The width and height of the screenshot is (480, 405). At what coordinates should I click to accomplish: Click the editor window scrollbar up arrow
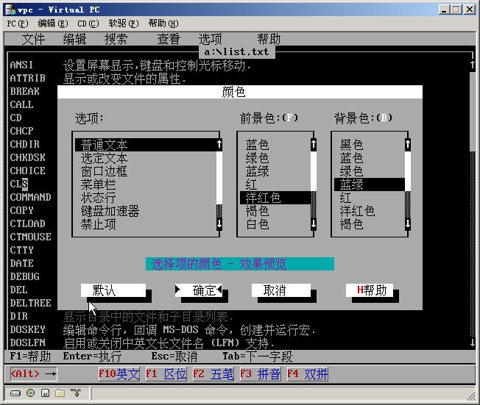(472, 65)
